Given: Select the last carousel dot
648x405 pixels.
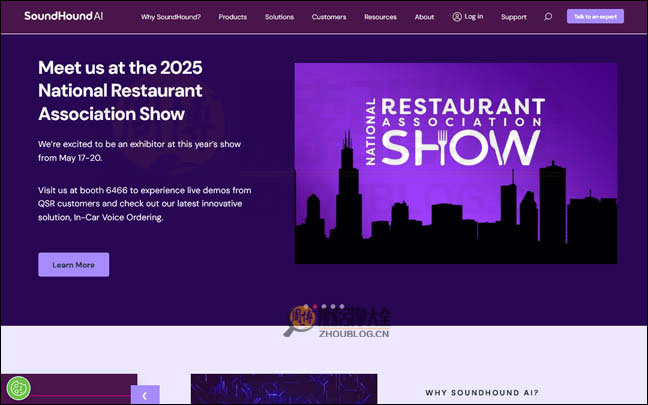Looking at the screenshot, I should click(x=342, y=307).
